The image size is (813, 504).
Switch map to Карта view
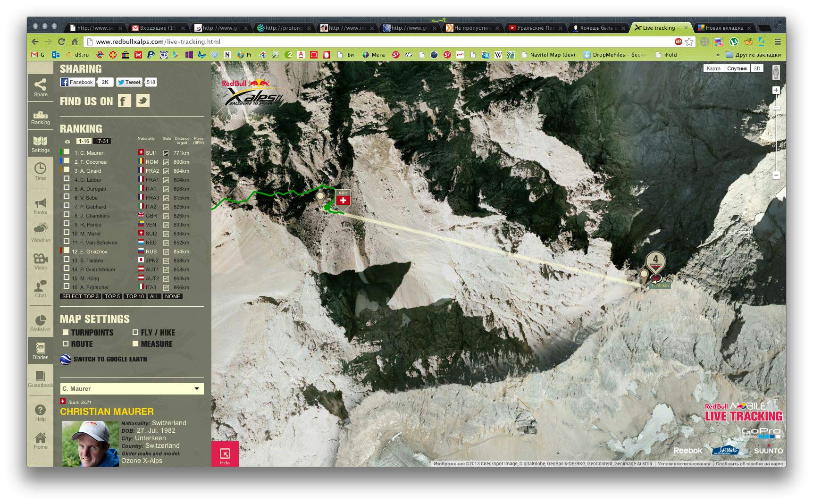713,68
